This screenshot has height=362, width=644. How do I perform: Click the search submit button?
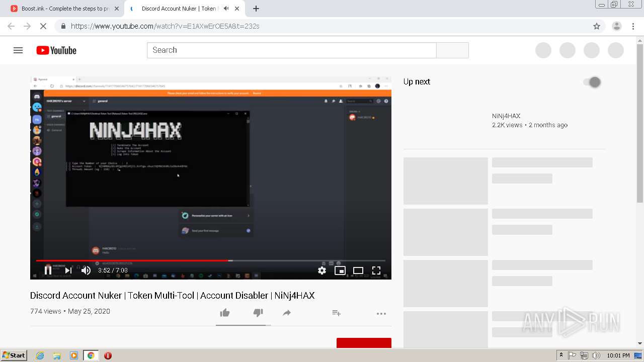453,50
